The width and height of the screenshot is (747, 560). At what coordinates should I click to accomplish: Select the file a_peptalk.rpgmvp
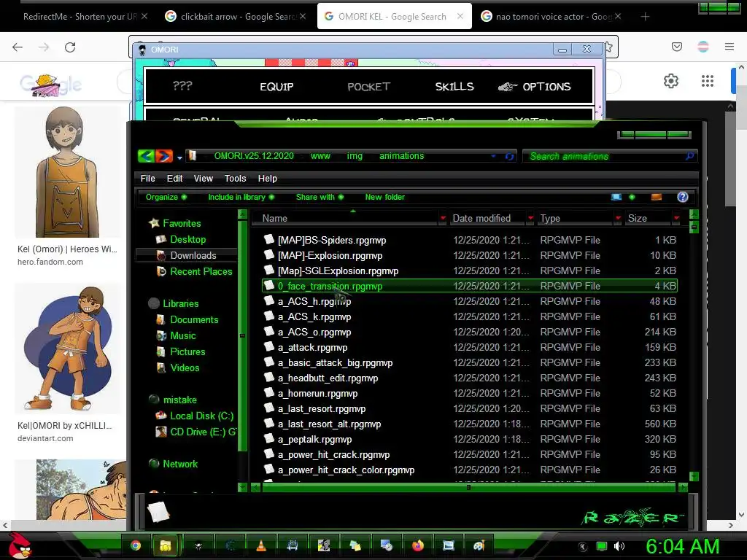coord(315,440)
